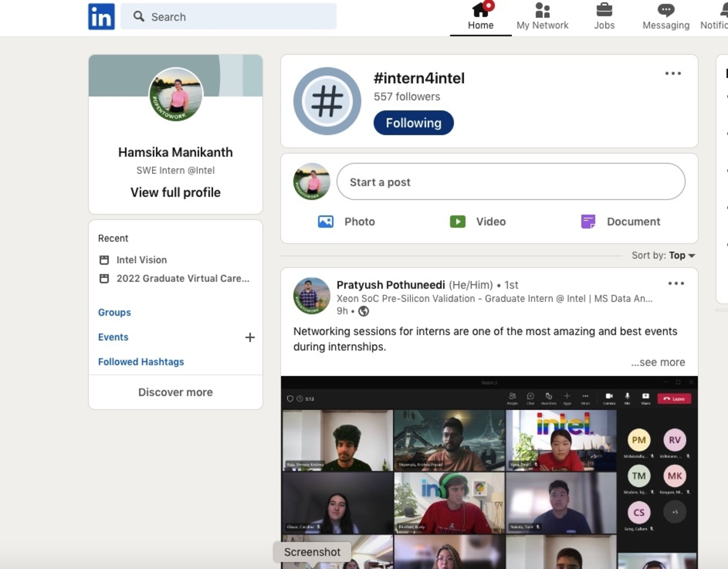This screenshot has height=569, width=728.
Task: Open the Followed Hashtags link
Action: (x=141, y=362)
